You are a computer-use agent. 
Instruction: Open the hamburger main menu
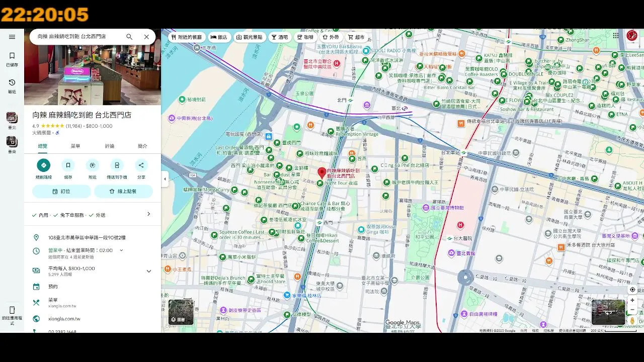click(12, 37)
